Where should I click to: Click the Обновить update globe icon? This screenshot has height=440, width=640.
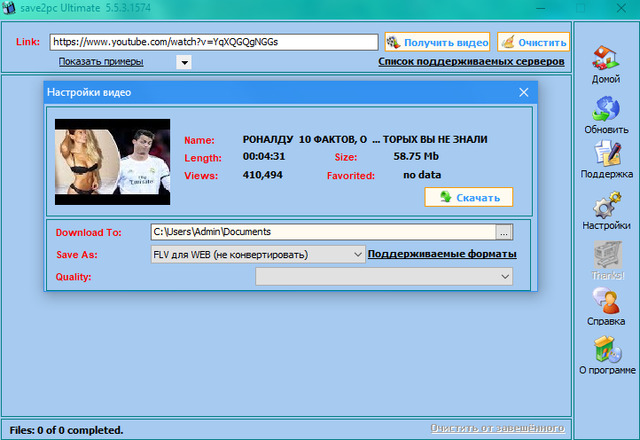point(606,110)
